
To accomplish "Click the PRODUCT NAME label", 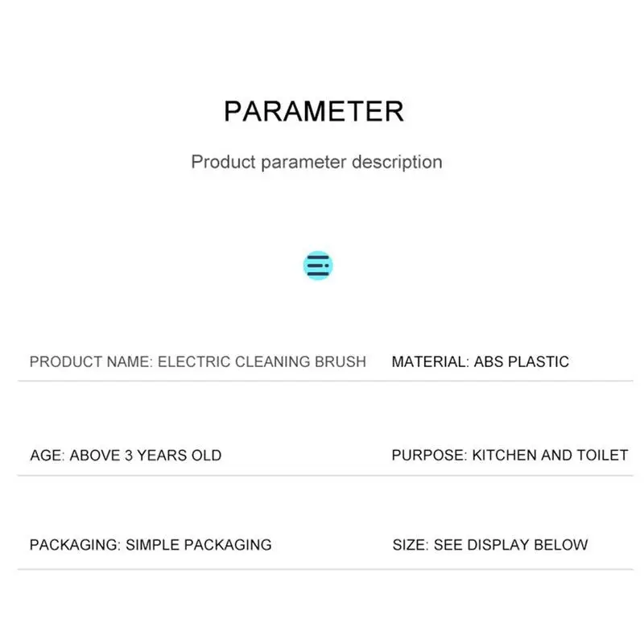I will click(x=90, y=361).
